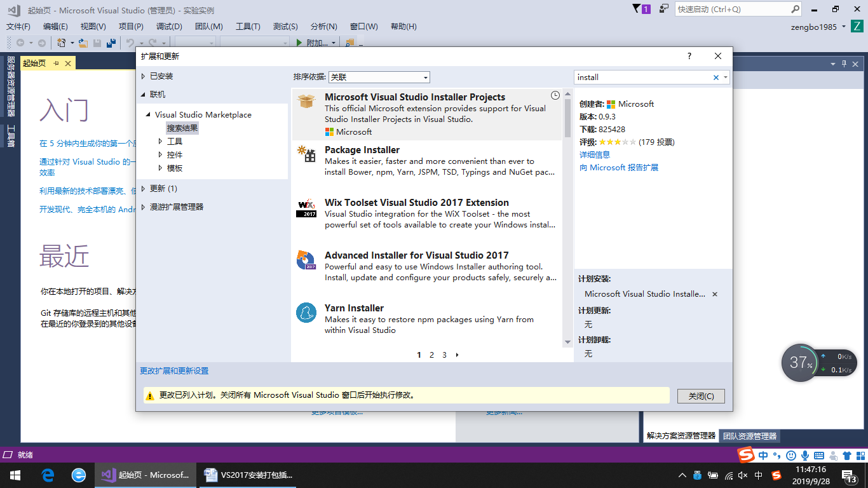Click the save all toolbar icon
Image resolution: width=868 pixels, height=488 pixels.
[111, 43]
